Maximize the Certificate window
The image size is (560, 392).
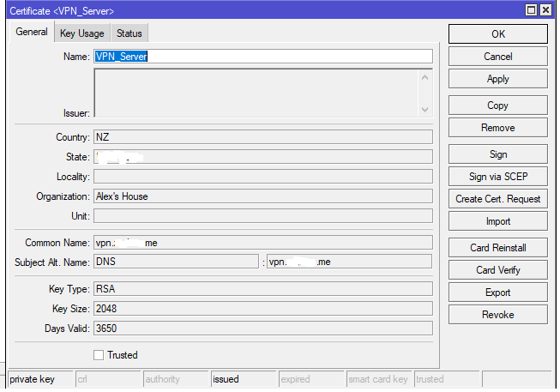[531, 10]
